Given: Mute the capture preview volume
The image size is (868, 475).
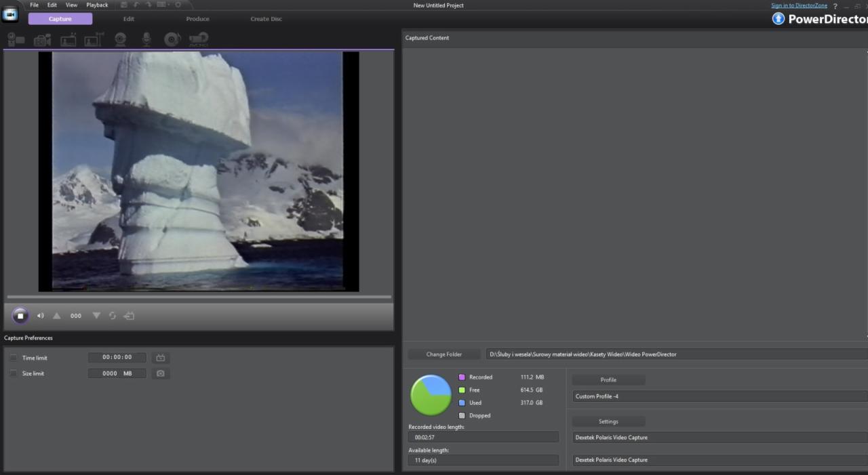Looking at the screenshot, I should [x=40, y=316].
